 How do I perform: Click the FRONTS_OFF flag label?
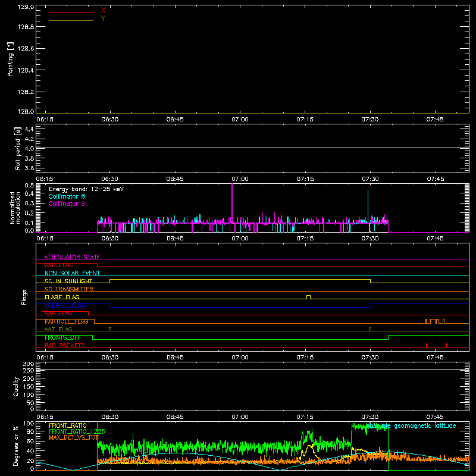click(62, 337)
